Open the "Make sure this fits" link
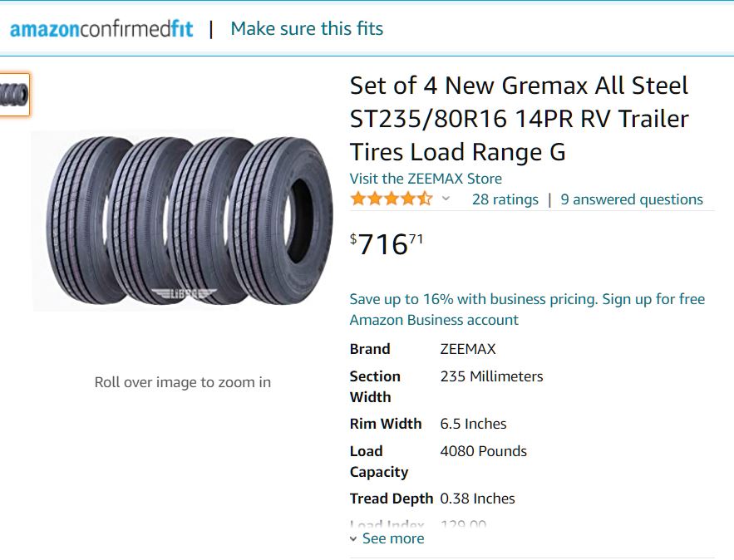The height and width of the screenshot is (560, 734). pos(307,28)
